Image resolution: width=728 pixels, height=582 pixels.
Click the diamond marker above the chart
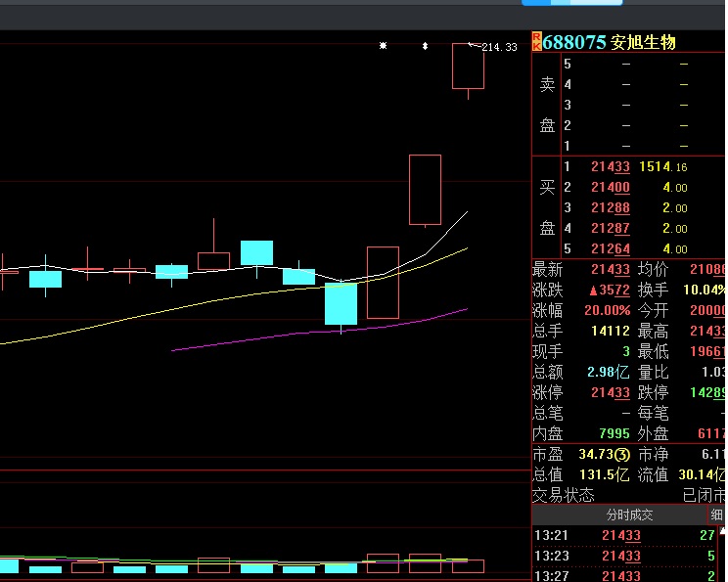point(425,46)
